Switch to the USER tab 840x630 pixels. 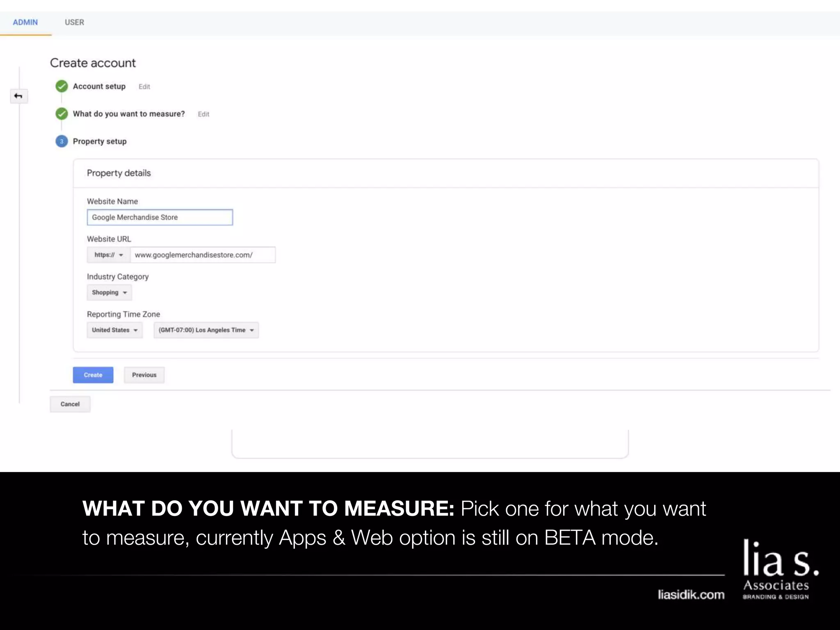[x=74, y=23]
